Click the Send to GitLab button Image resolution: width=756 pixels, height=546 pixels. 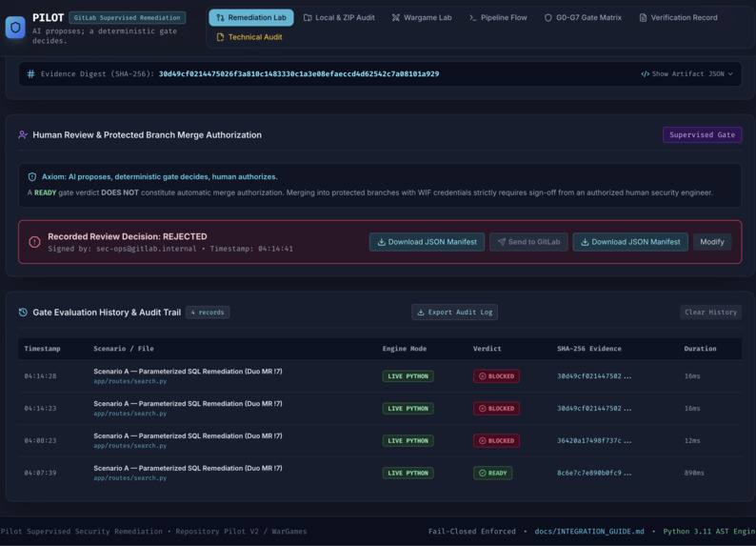[528, 242]
